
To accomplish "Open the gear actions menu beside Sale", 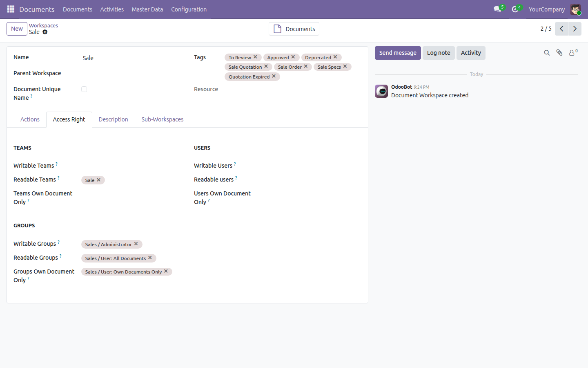I will [45, 32].
